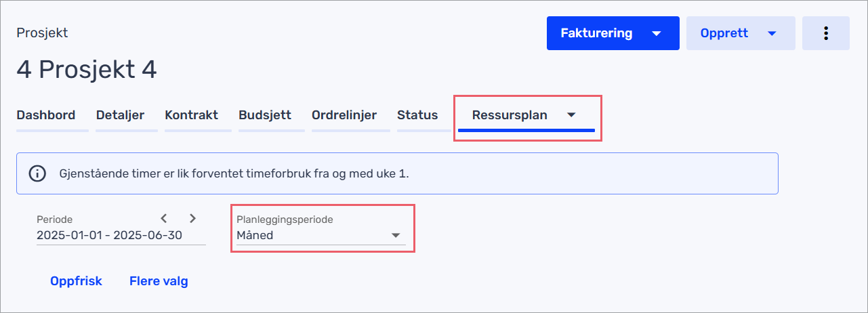Screen dimensions: 868x313
Task: Go to previous period with left chevron
Action: pos(164,218)
